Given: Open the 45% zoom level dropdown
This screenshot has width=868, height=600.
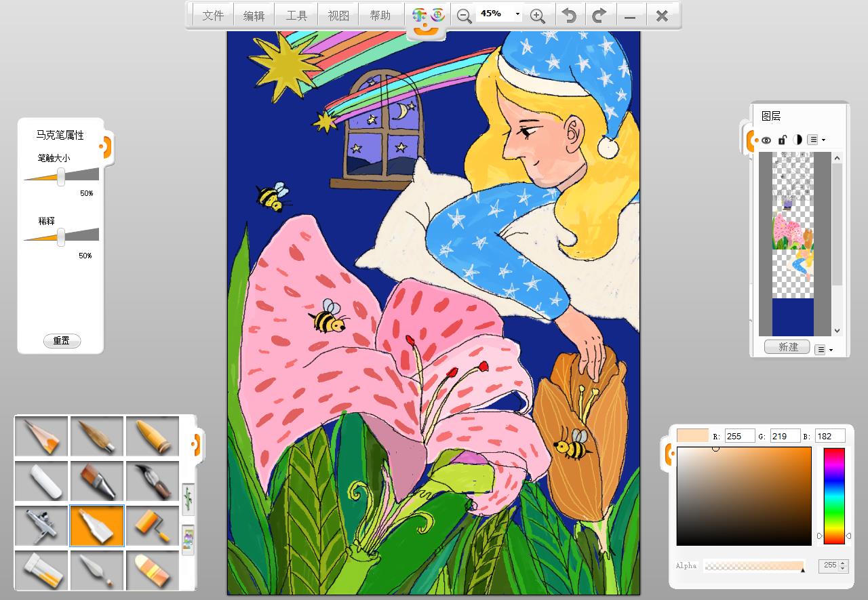Looking at the screenshot, I should coord(517,14).
